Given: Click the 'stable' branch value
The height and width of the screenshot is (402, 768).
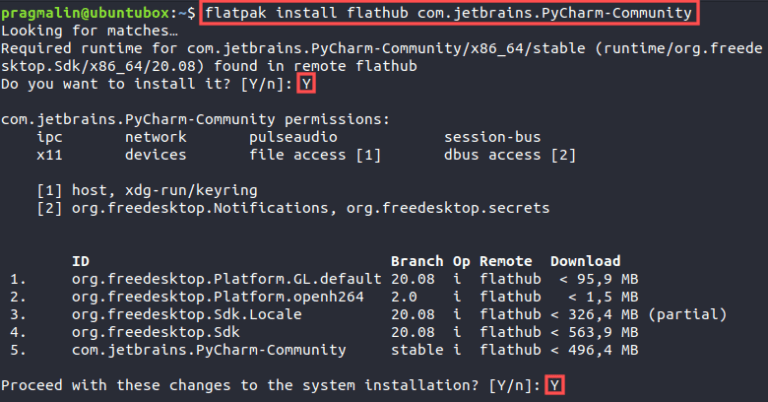Looking at the screenshot, I should coord(417,350).
